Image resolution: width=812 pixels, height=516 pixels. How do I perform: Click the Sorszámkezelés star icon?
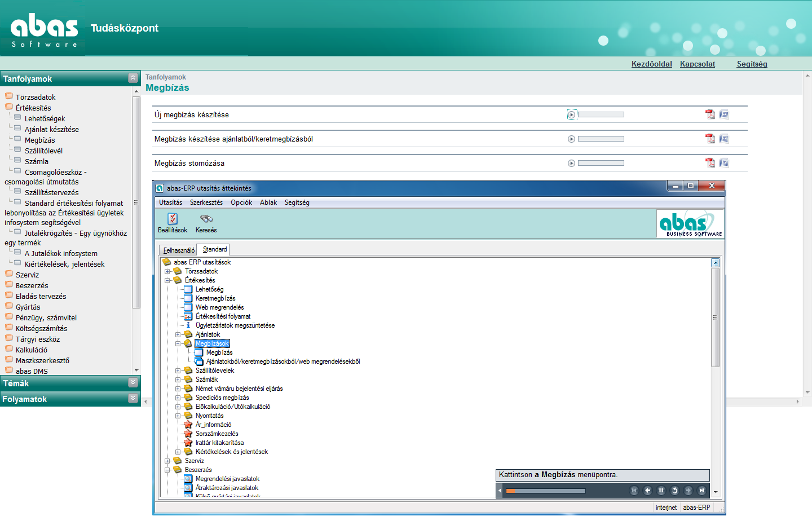click(188, 434)
